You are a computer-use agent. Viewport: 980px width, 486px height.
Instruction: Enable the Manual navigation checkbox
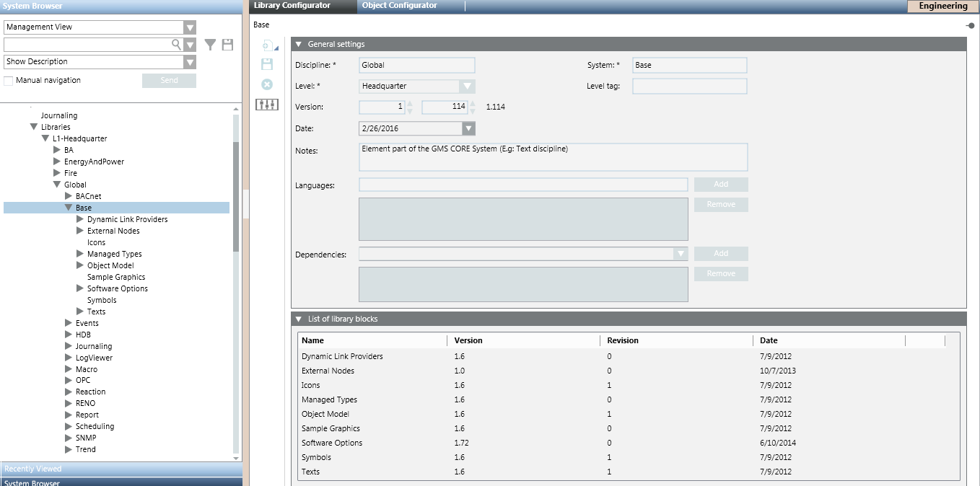tap(9, 81)
